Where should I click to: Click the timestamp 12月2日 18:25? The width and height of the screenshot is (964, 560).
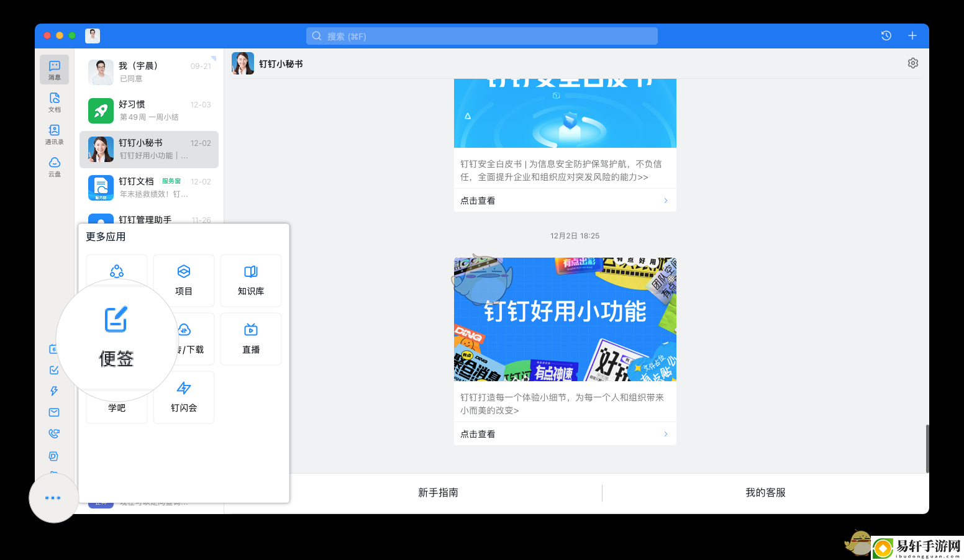pos(575,236)
